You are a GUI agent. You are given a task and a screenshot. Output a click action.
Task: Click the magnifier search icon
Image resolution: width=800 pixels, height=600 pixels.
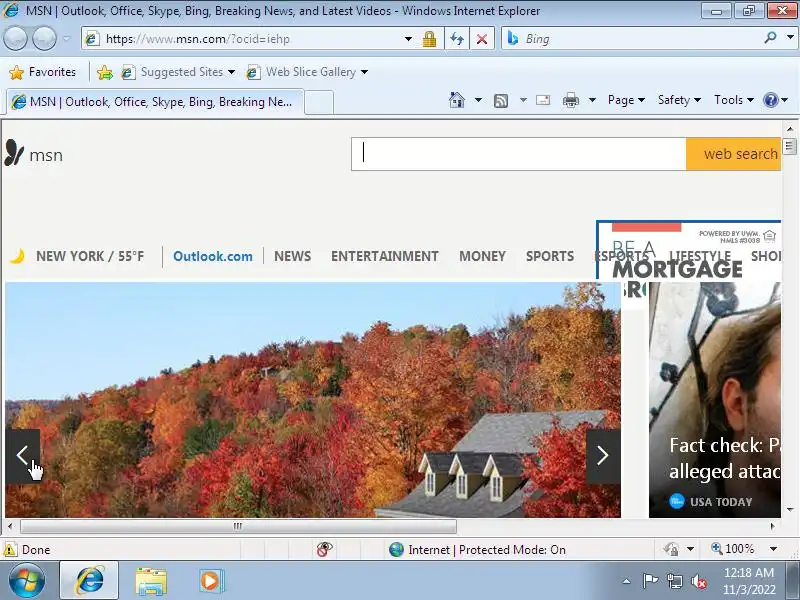(770, 37)
